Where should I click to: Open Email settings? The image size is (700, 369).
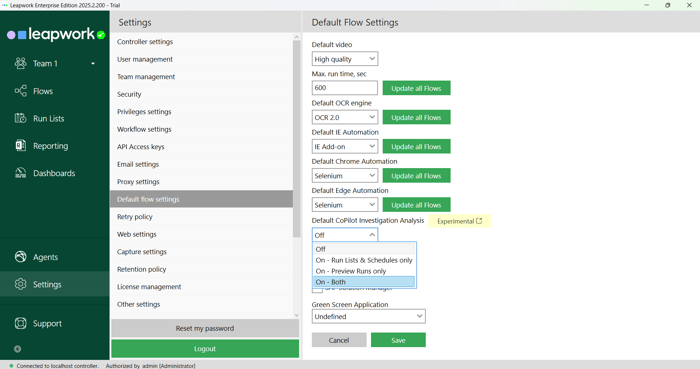tap(201, 164)
